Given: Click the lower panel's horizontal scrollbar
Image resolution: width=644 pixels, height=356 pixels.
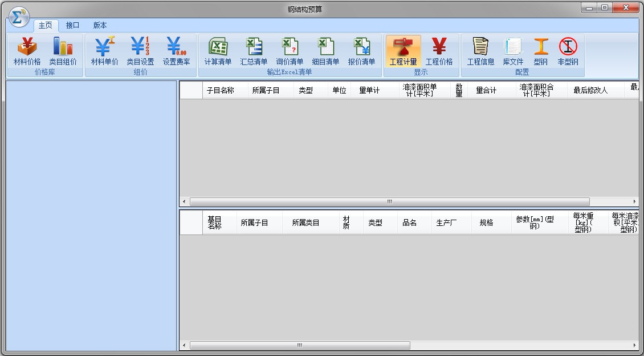Looking at the screenshot, I should pos(299,345).
